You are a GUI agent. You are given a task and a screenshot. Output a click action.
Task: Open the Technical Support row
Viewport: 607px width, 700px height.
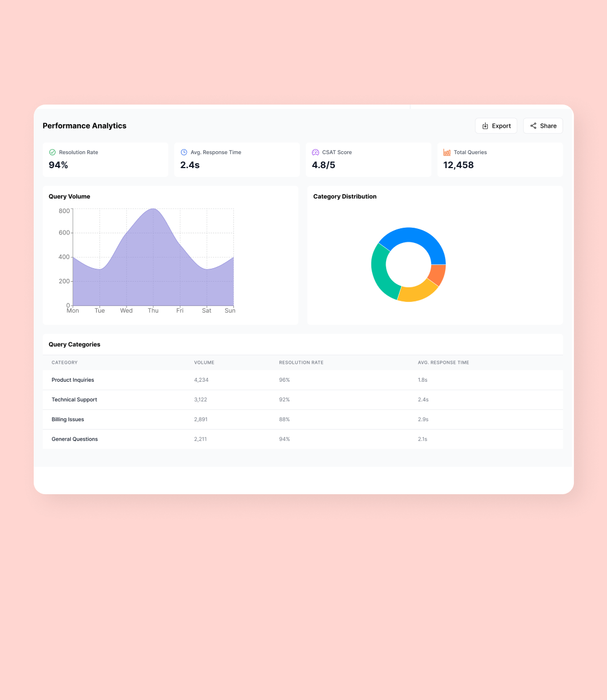pyautogui.click(x=74, y=400)
